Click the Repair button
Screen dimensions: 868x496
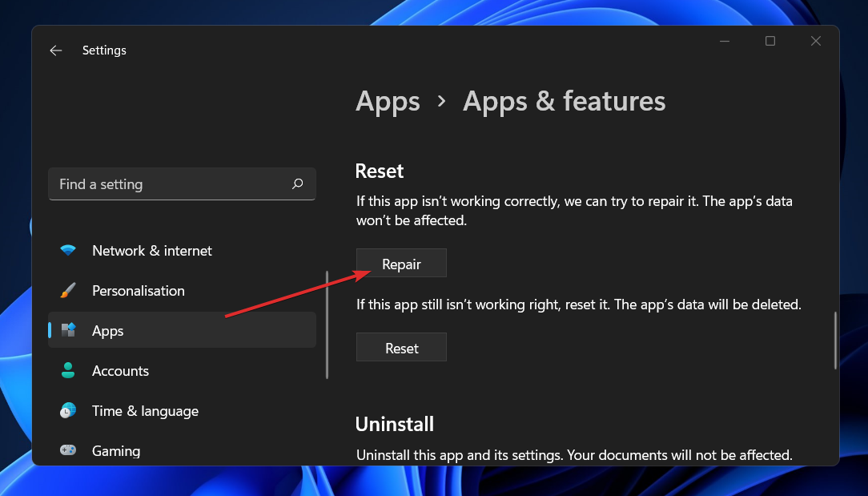(401, 263)
